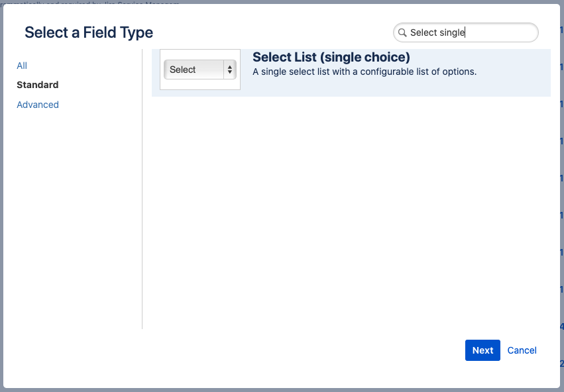The width and height of the screenshot is (564, 392).
Task: Select the Select List (single choice) field type
Action: coord(351,70)
